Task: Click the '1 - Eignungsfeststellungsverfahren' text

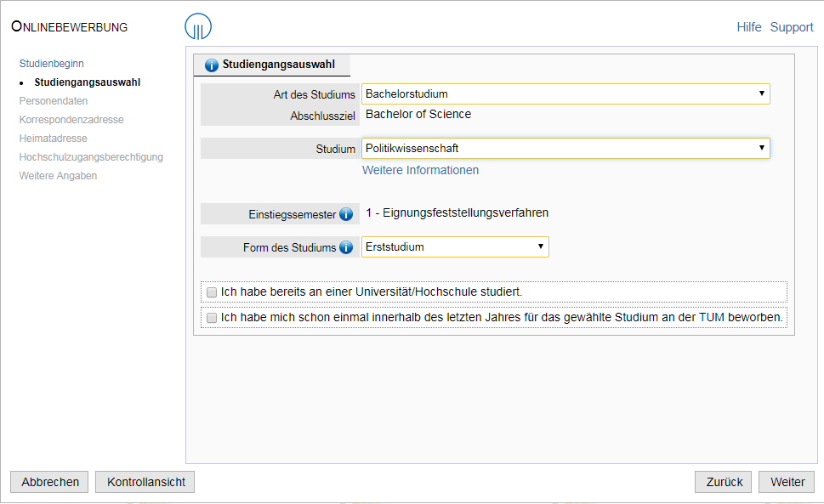Action: tap(457, 213)
